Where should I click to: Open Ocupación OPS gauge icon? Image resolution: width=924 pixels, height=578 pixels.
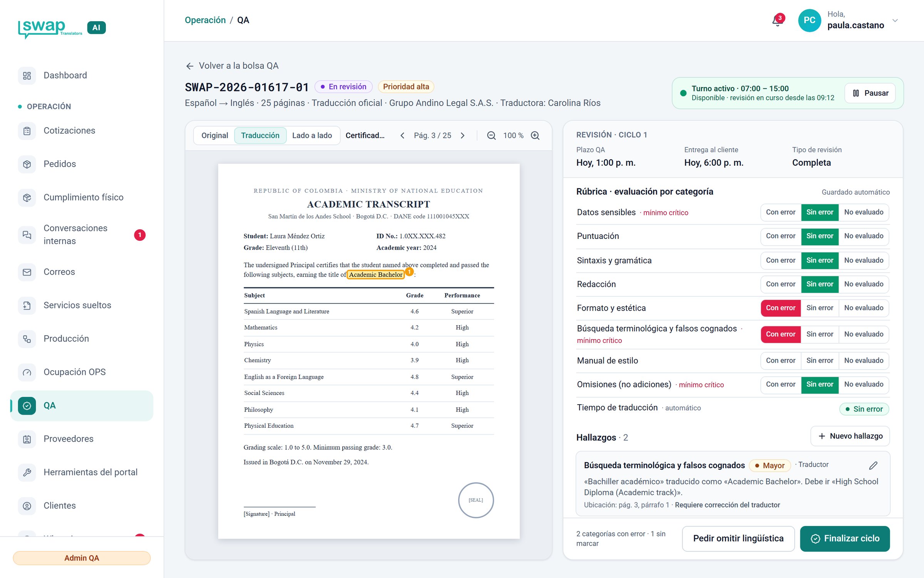pyautogui.click(x=27, y=372)
